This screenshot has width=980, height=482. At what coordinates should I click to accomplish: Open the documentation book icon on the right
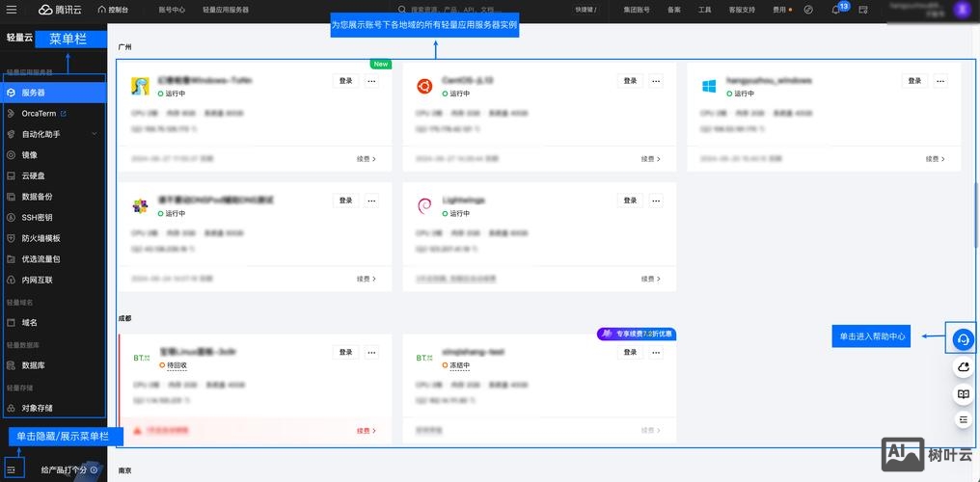[963, 394]
